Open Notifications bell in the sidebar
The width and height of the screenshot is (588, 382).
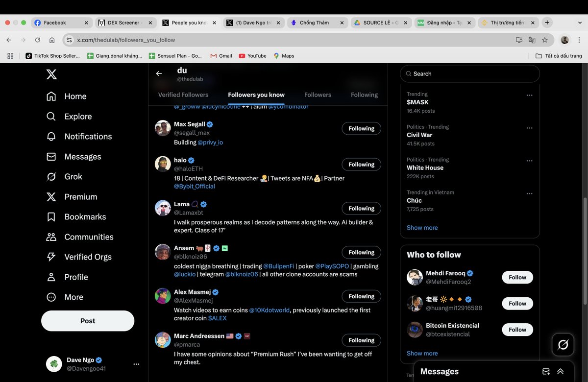(79, 137)
